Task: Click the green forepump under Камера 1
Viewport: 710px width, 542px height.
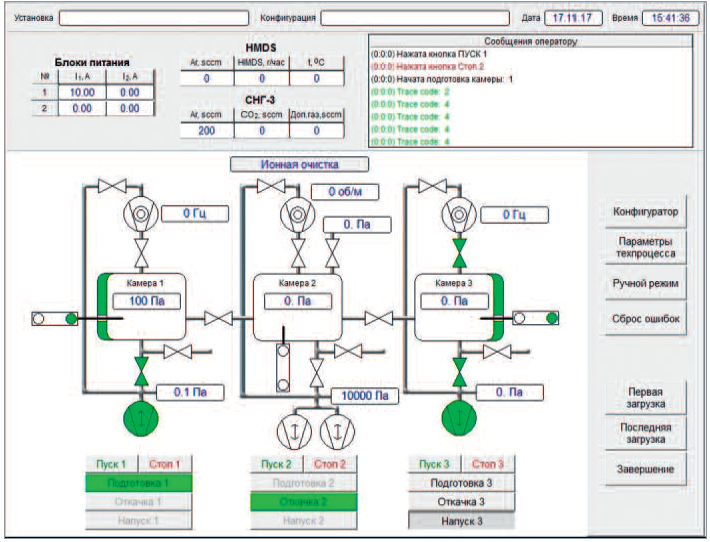Action: (141, 418)
